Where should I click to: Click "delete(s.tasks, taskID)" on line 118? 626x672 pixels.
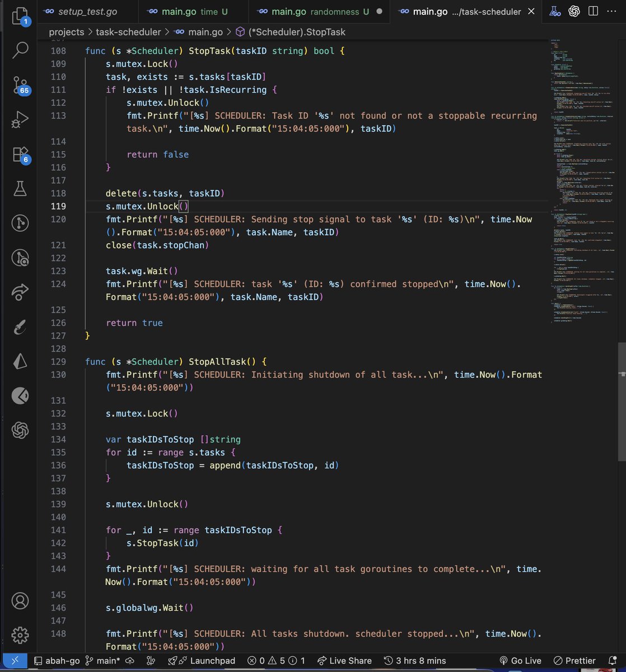coord(165,193)
